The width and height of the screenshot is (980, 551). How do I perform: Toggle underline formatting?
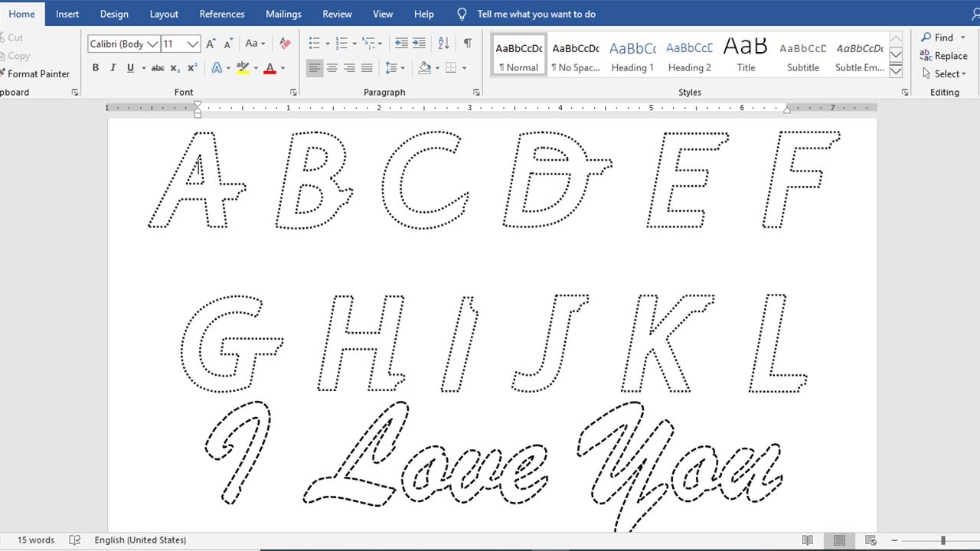tap(130, 68)
